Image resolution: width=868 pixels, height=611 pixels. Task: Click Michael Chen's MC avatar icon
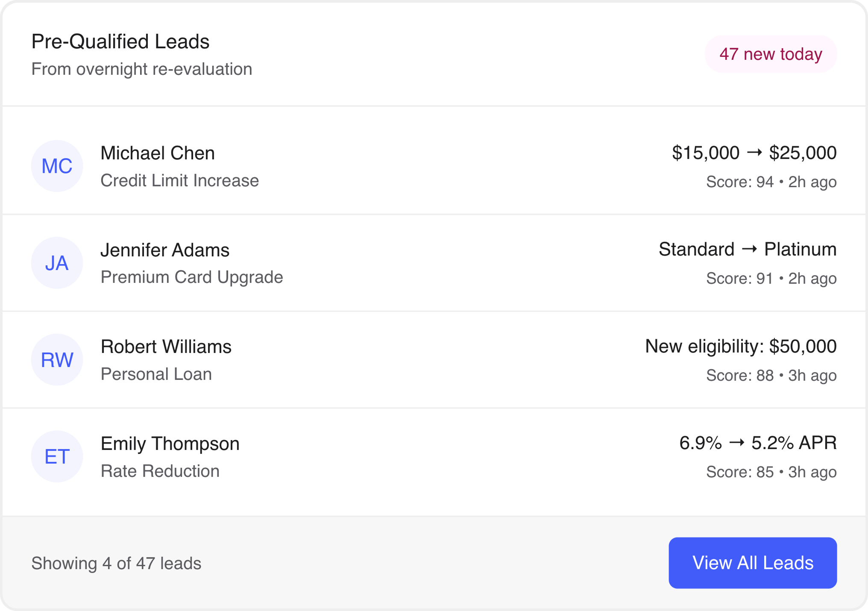[57, 166]
